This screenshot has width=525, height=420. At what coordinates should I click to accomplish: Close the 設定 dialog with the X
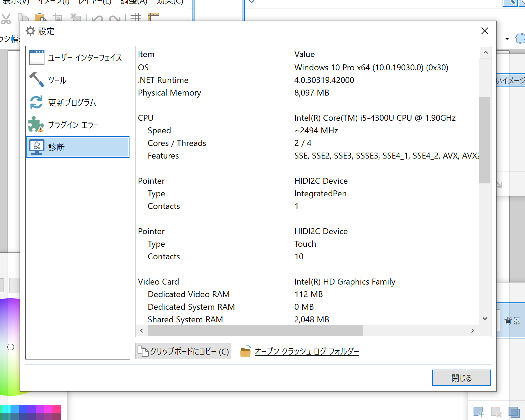point(485,31)
